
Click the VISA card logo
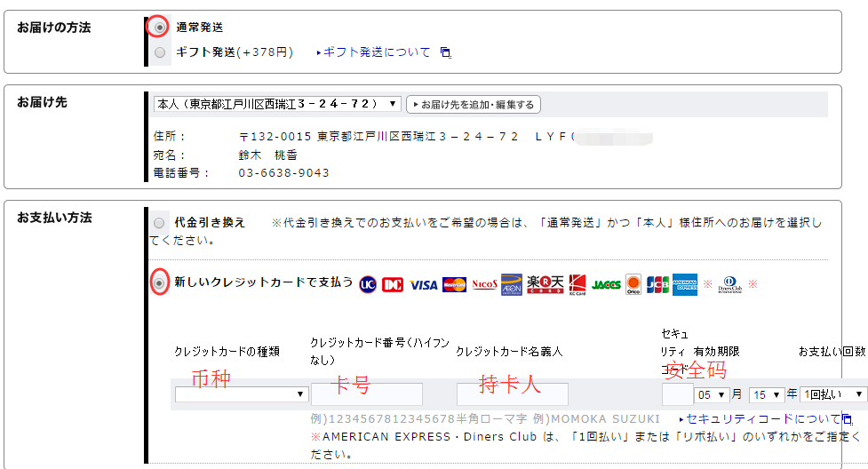(424, 284)
